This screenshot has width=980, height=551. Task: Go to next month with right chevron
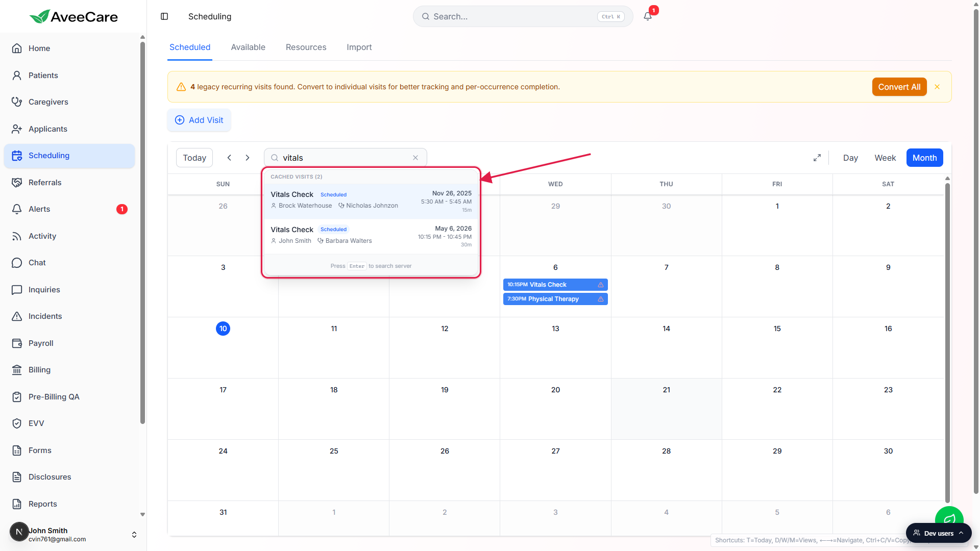click(x=248, y=158)
